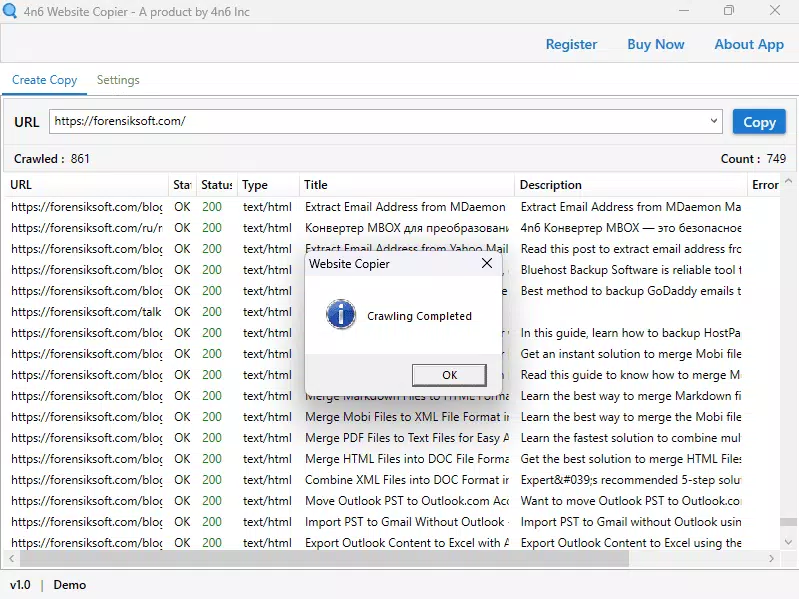This screenshot has height=599, width=799.
Task: Click the 'Crawling Completed' message text
Action: point(419,316)
